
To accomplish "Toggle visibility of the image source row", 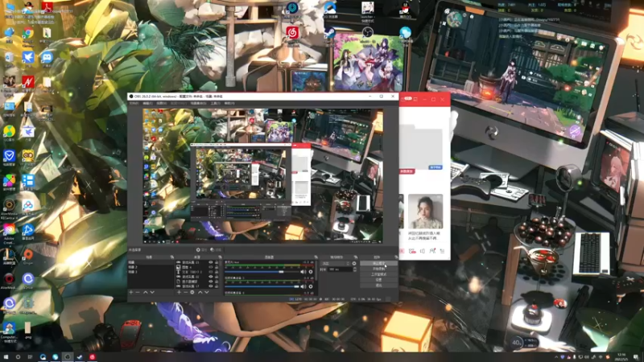I will tap(211, 267).
